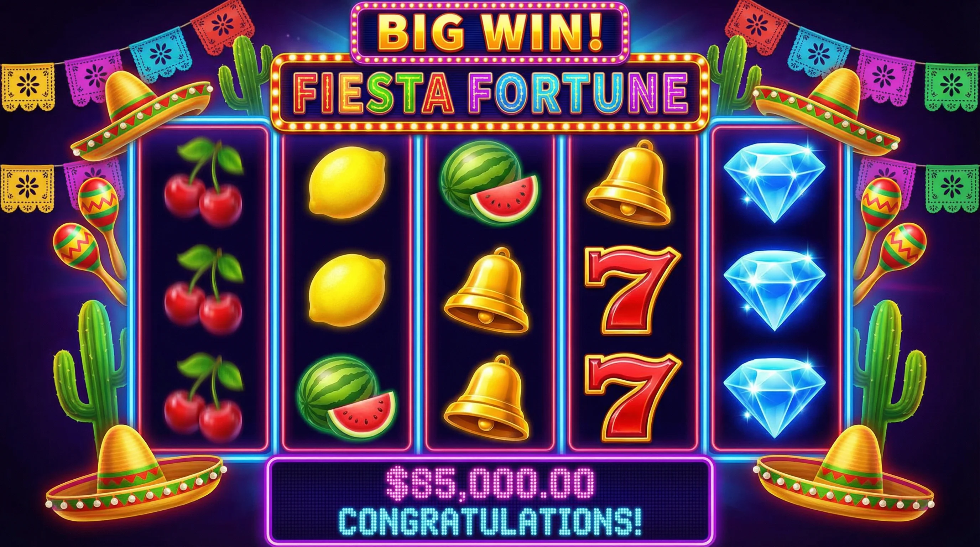
Task: Select the top blue diamond on fifth reel
Action: pos(774,183)
